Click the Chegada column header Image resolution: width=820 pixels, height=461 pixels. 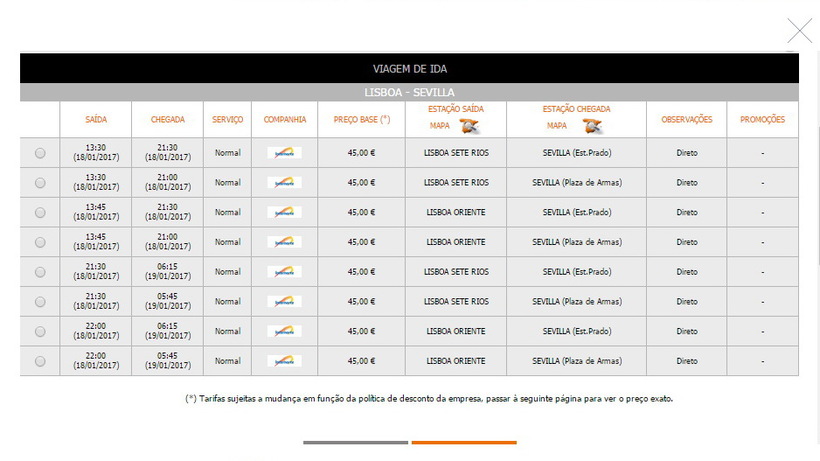pos(167,120)
